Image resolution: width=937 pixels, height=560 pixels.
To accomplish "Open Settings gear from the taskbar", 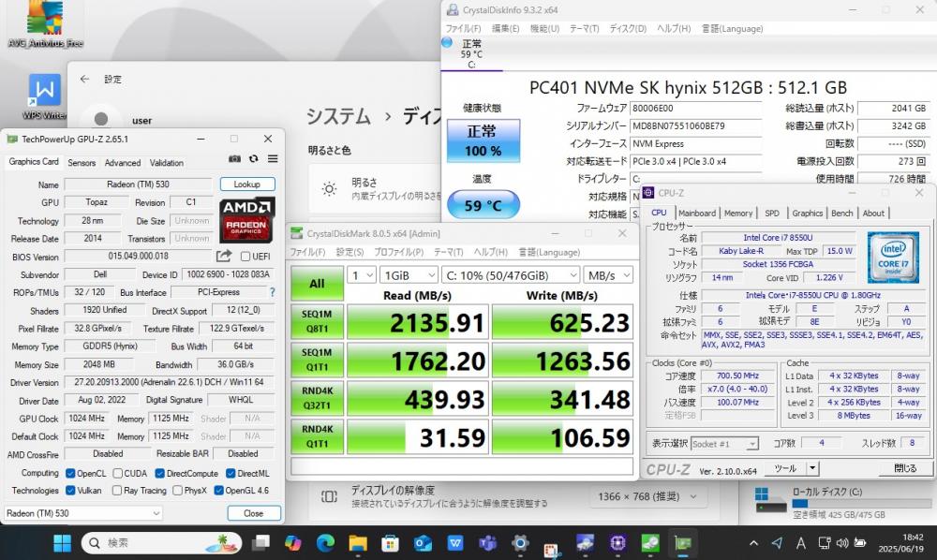I will [520, 543].
